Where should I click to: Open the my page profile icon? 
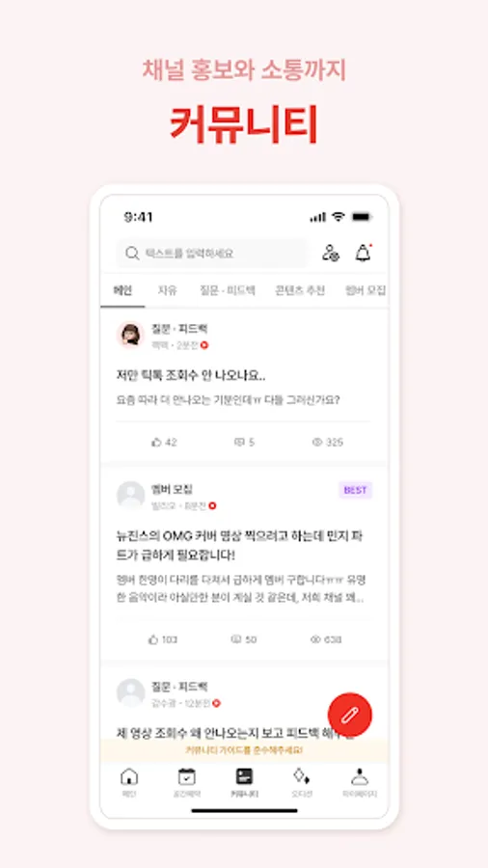[360, 781]
